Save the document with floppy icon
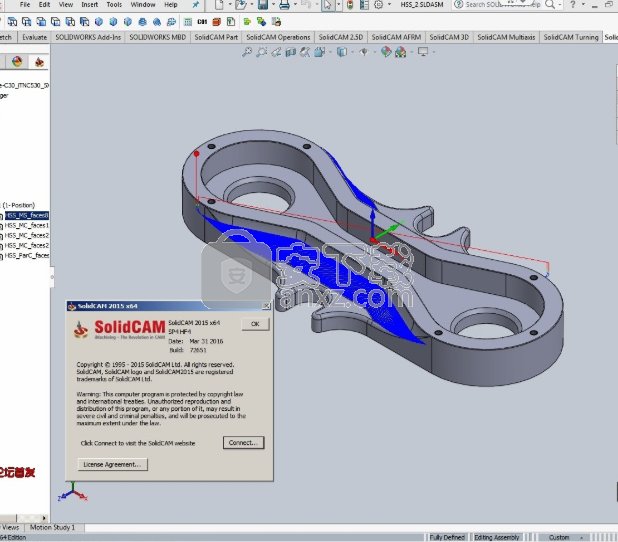 point(263,5)
